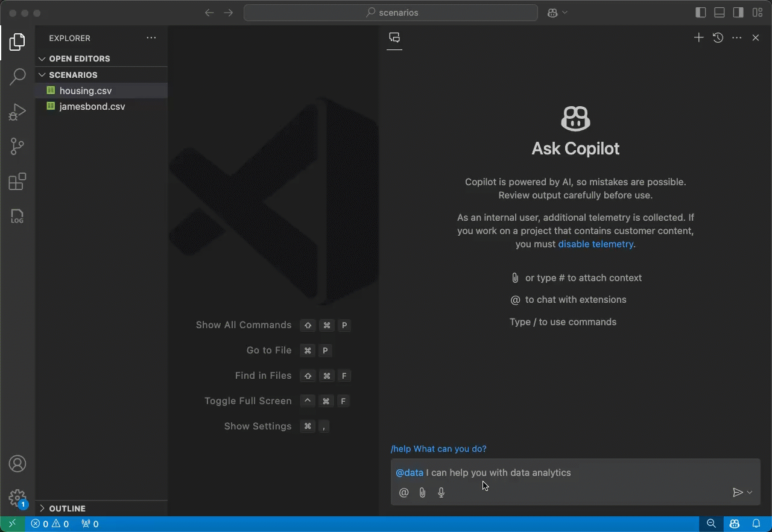The width and height of the screenshot is (772, 532).
Task: Show chat history with the clock icon
Action: (x=718, y=37)
